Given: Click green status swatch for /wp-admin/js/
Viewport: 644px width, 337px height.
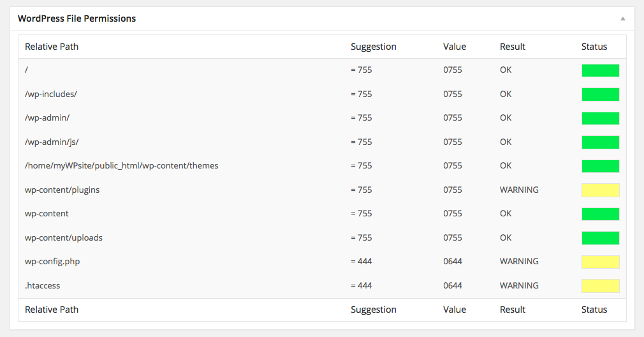Looking at the screenshot, I should (x=600, y=142).
